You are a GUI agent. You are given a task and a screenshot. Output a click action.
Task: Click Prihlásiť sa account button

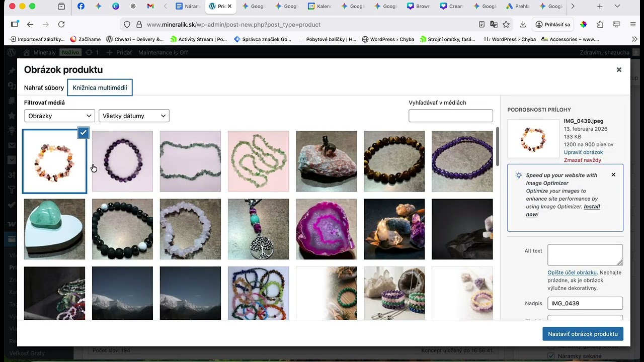(553, 24)
